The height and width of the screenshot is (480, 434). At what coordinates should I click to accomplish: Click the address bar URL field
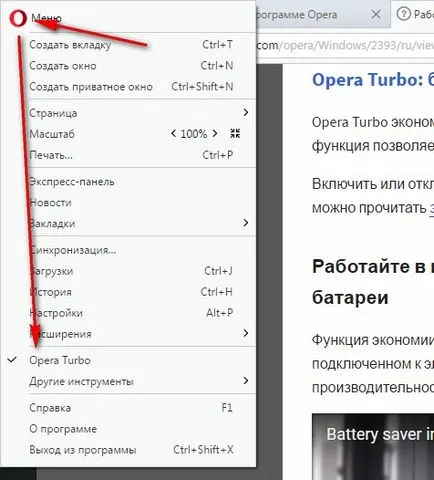click(345, 45)
